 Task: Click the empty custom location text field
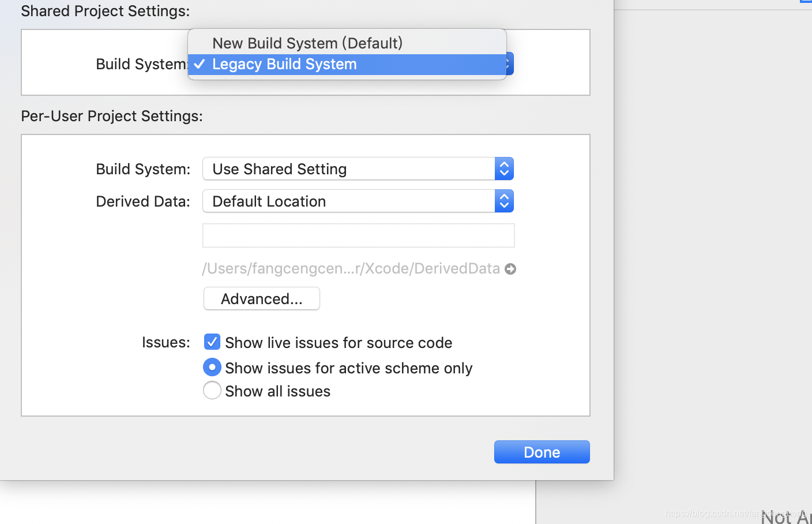[x=358, y=235]
